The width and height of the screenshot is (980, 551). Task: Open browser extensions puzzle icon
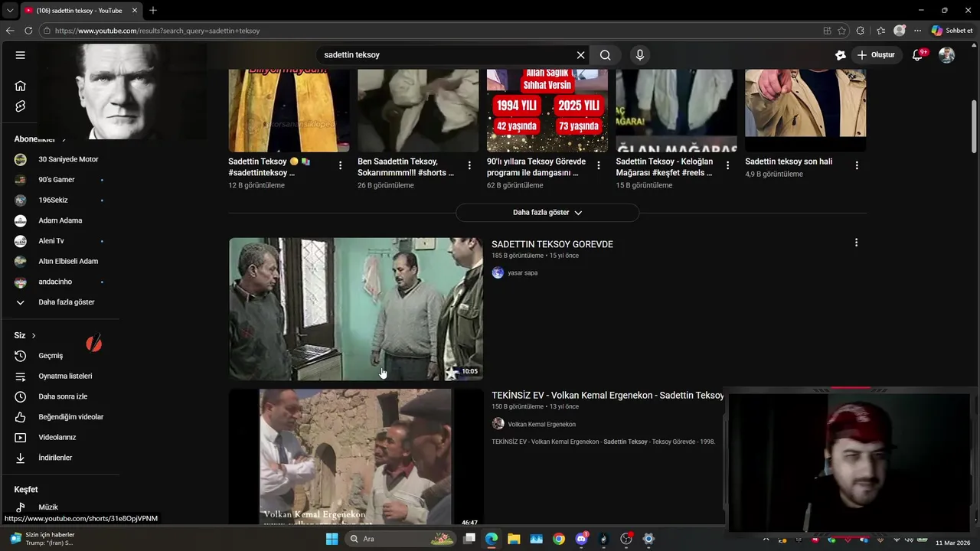point(861,31)
